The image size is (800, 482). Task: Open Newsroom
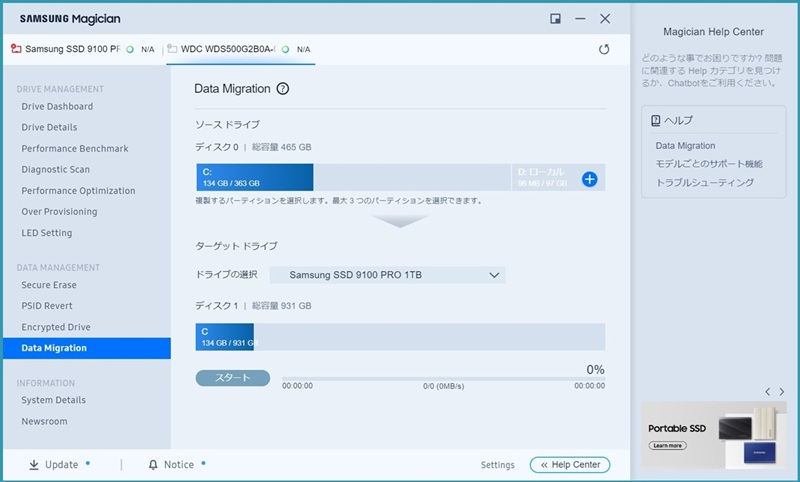[x=44, y=422]
